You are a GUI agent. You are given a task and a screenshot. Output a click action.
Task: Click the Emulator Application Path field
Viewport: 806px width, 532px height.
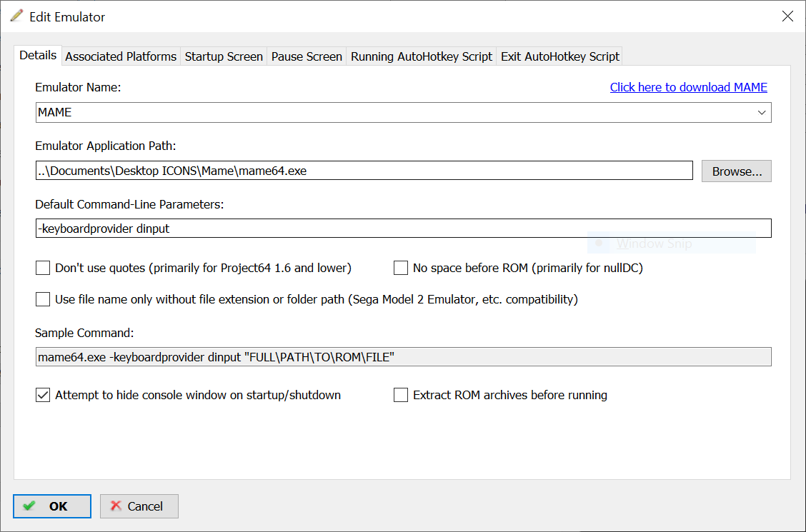tap(364, 171)
